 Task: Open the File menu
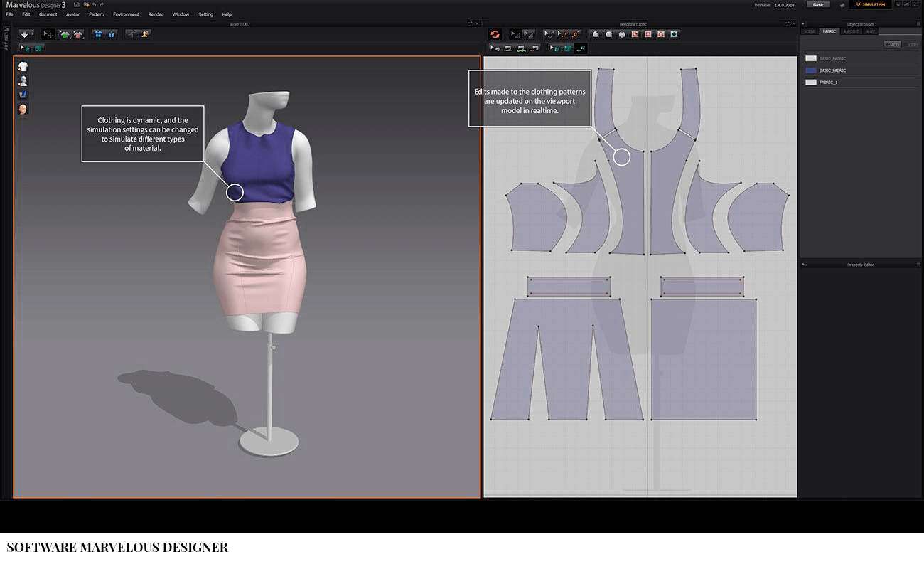(x=9, y=14)
